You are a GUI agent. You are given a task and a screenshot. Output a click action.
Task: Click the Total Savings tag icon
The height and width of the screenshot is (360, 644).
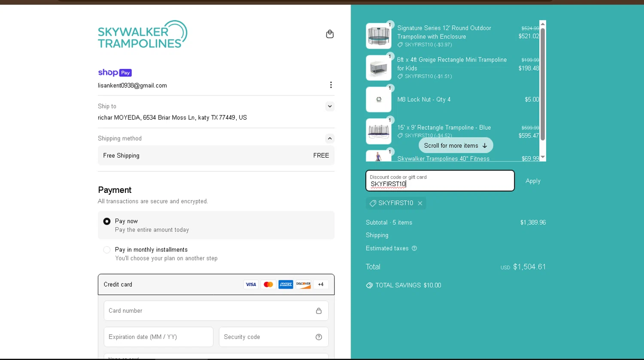point(369,285)
